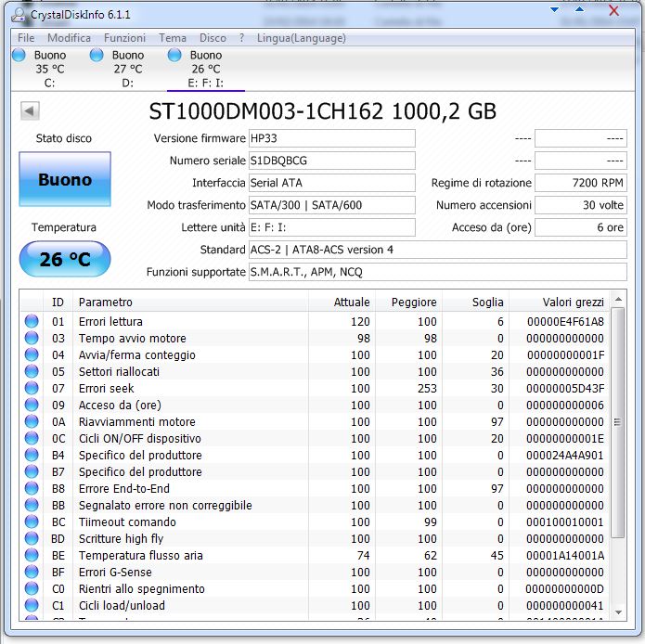Click the previous disk arrow button

[x=30, y=111]
